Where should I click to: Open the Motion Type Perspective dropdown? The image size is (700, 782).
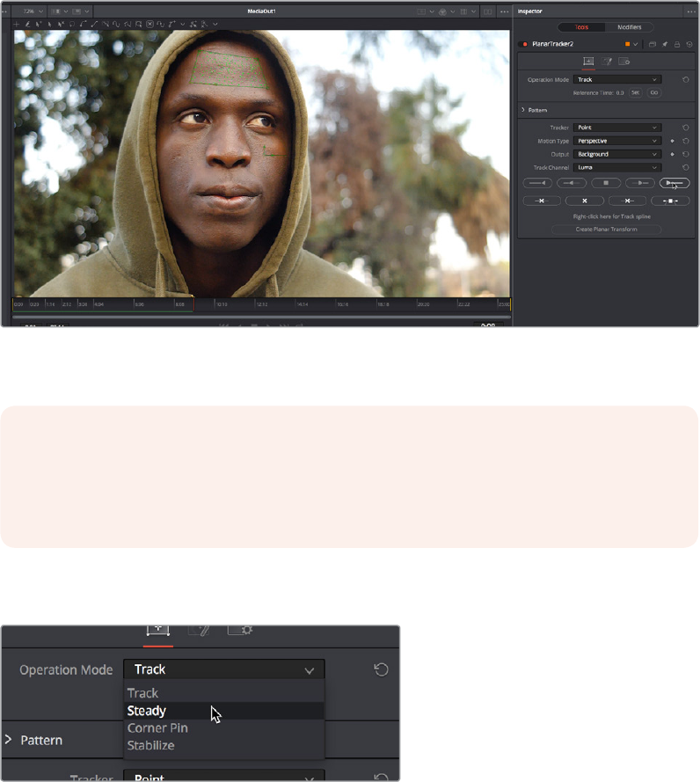point(617,141)
